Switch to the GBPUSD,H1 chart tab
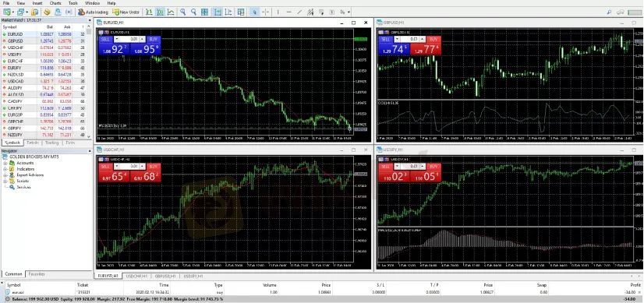Image resolution: width=644 pixels, height=303 pixels. [x=165, y=277]
